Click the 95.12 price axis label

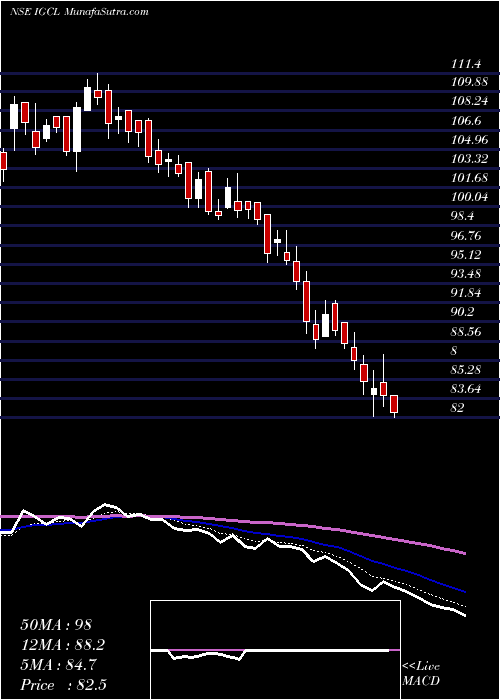click(x=466, y=254)
